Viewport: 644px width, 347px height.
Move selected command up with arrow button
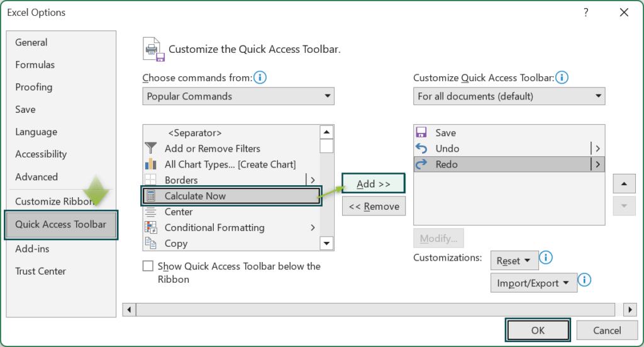tap(625, 184)
